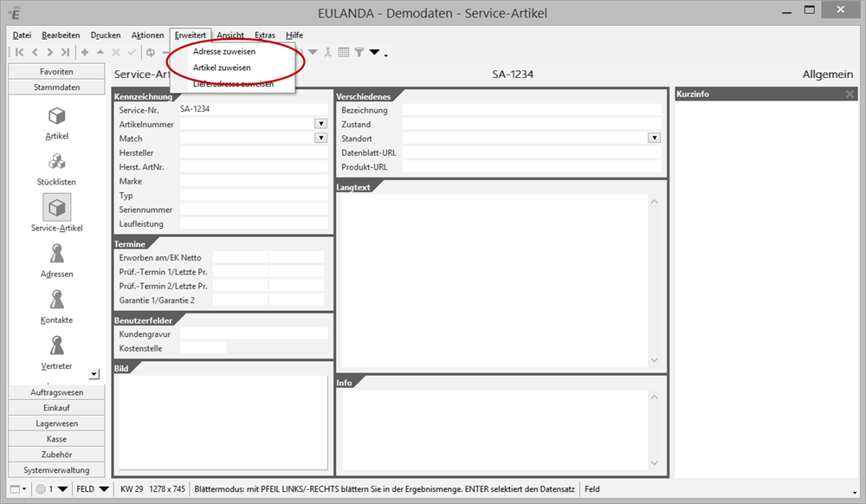Screen dimensions: 866x504
Task: Click the table grid view toolbar icon
Action: (344, 53)
